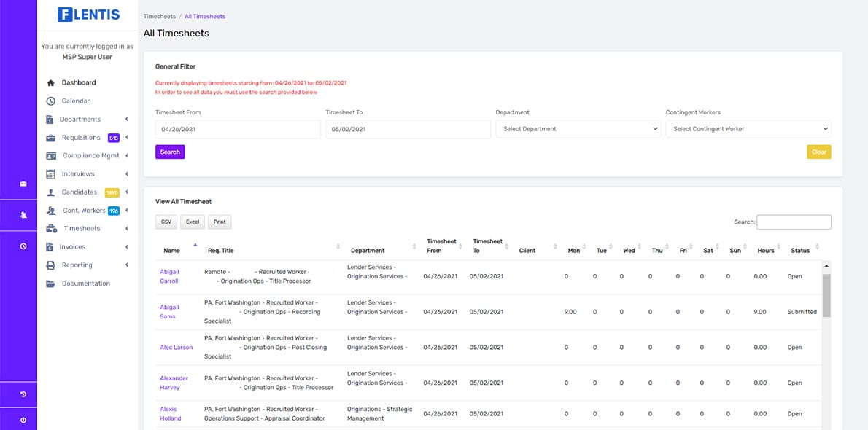
Task: Open the Select Department dropdown
Action: coord(578,129)
